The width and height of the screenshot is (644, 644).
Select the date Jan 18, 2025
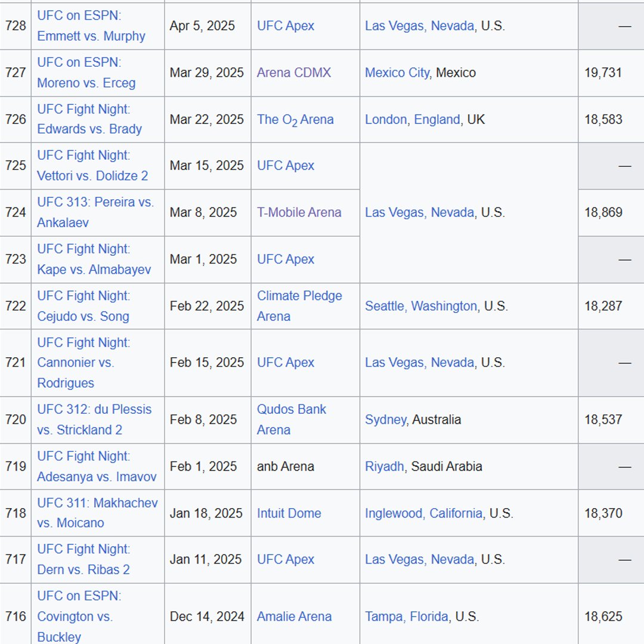click(206, 513)
